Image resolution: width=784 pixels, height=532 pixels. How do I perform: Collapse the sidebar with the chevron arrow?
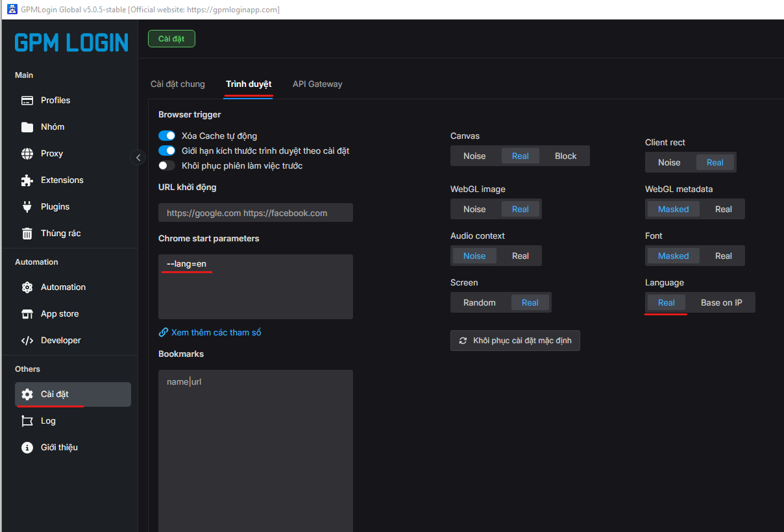coord(138,158)
